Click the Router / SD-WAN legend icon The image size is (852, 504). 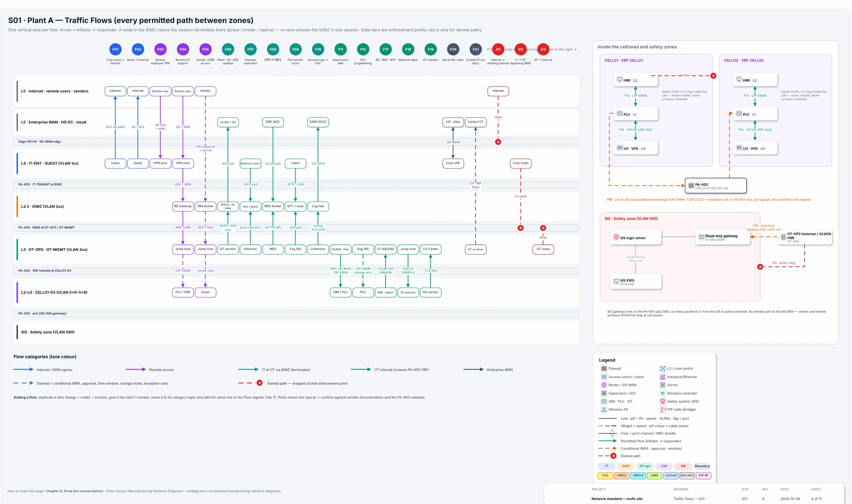coord(604,385)
